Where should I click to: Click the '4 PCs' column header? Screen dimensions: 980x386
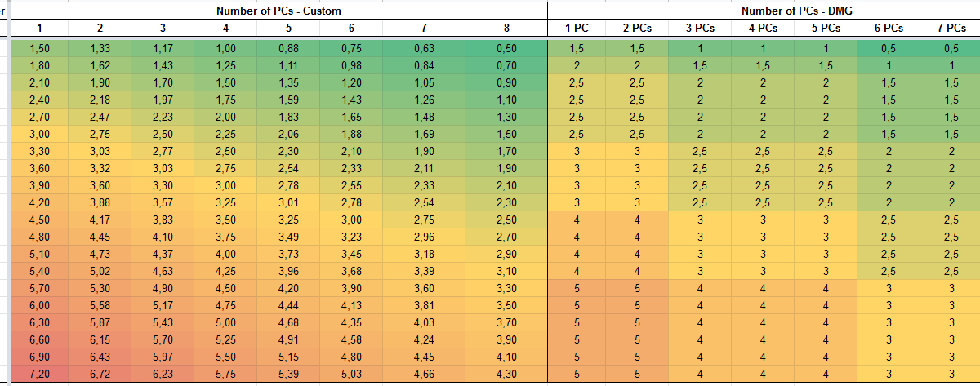pyautogui.click(x=763, y=29)
